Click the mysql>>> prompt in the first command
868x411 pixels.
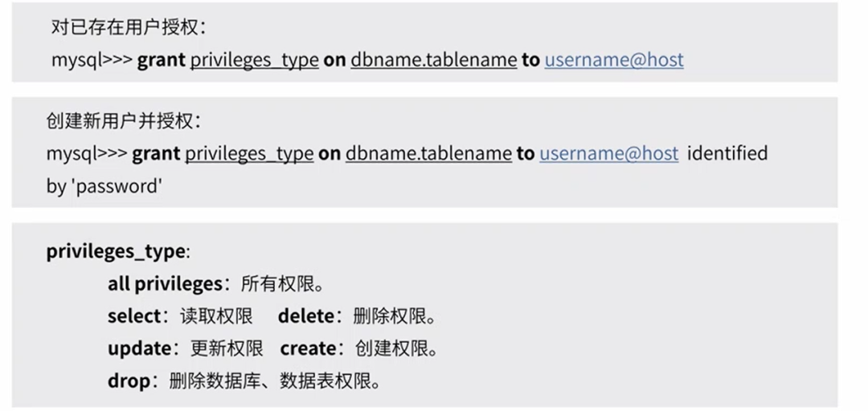(x=92, y=59)
